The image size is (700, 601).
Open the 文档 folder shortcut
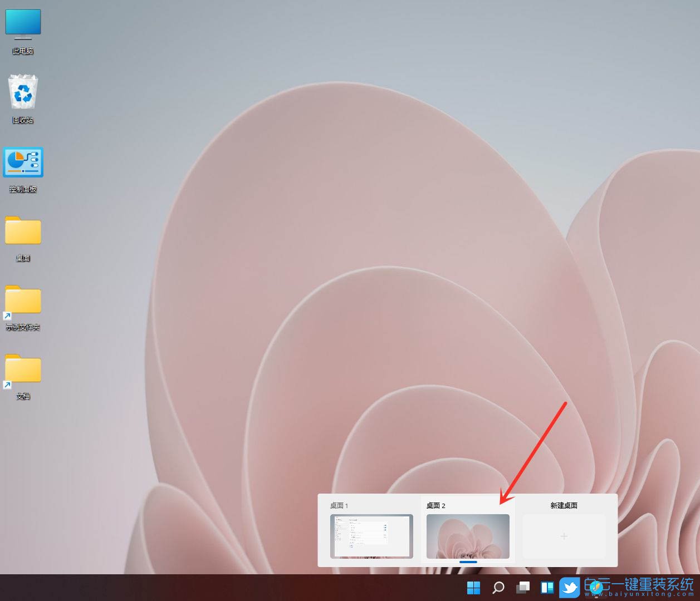(x=23, y=370)
